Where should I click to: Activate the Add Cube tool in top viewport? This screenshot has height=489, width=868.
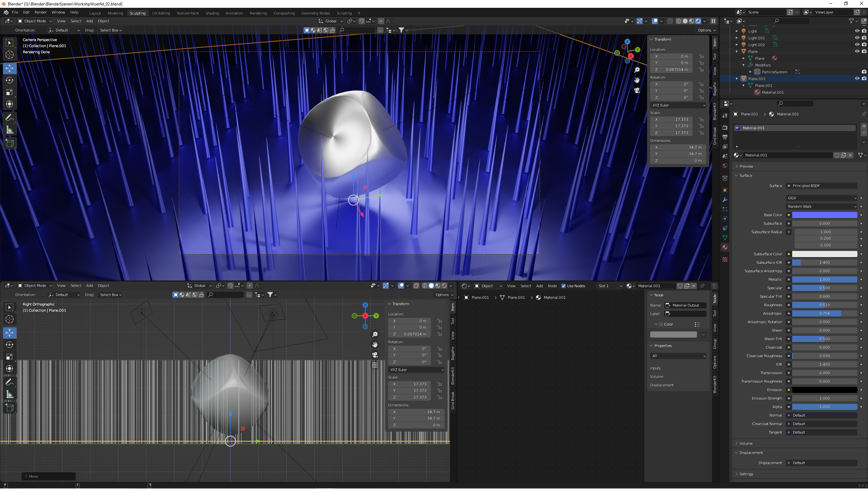point(10,143)
